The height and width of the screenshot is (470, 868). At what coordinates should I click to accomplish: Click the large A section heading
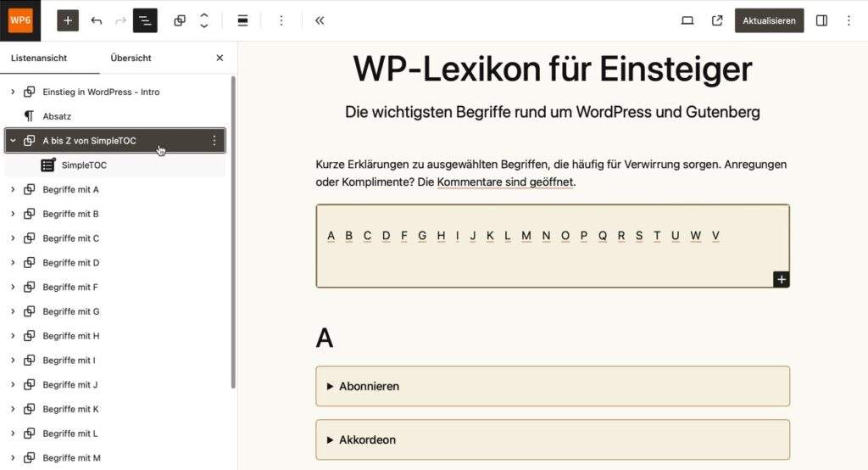pyautogui.click(x=325, y=339)
